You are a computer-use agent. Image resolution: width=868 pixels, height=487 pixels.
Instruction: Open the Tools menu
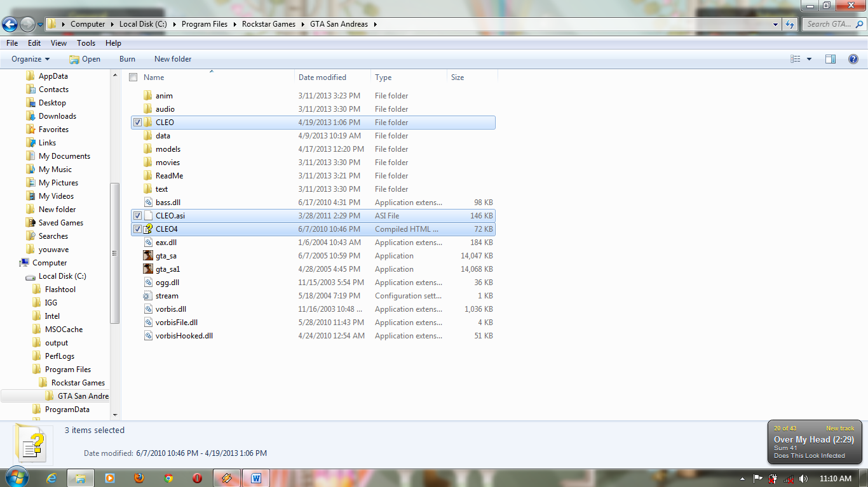(x=86, y=43)
